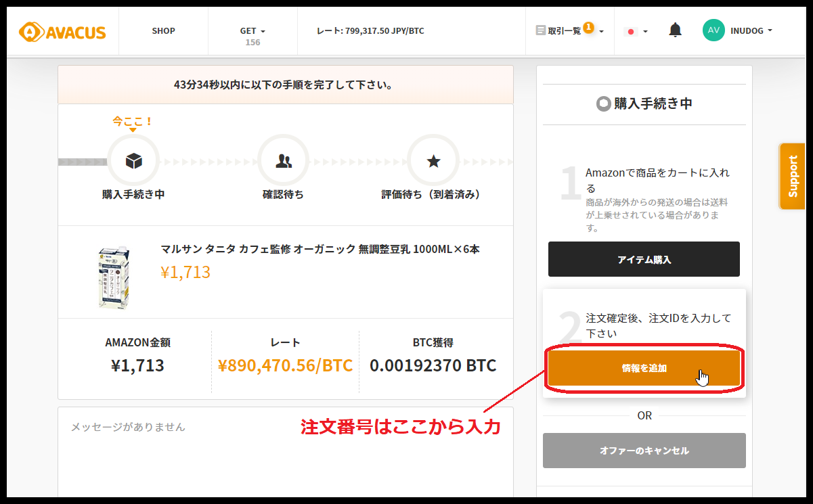Click the star icon for 評価待ち step
Screen dimensions: 813x504
tap(433, 161)
